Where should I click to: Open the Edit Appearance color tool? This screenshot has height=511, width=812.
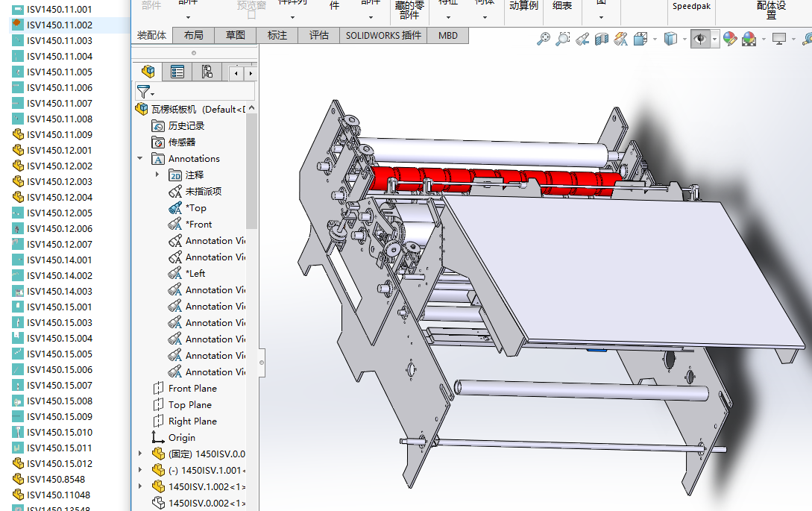coord(730,39)
